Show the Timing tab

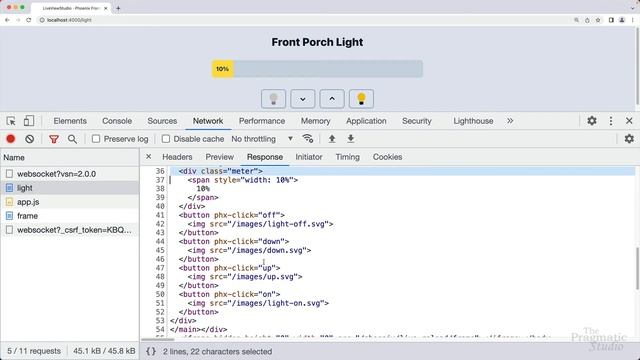tap(347, 157)
